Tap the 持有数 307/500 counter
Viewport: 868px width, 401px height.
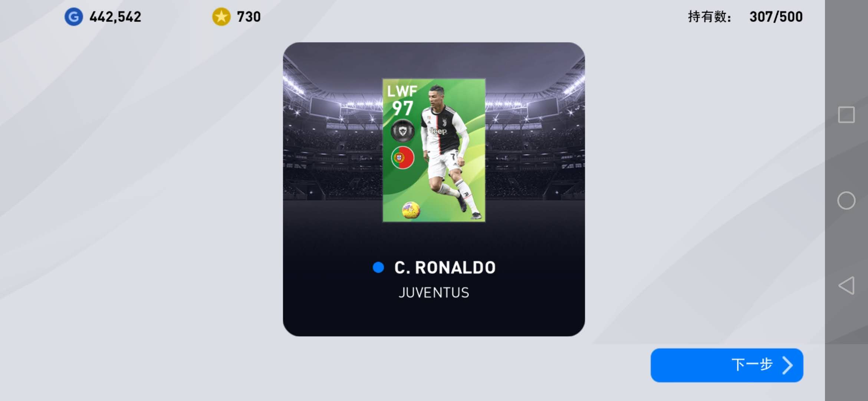(x=745, y=17)
